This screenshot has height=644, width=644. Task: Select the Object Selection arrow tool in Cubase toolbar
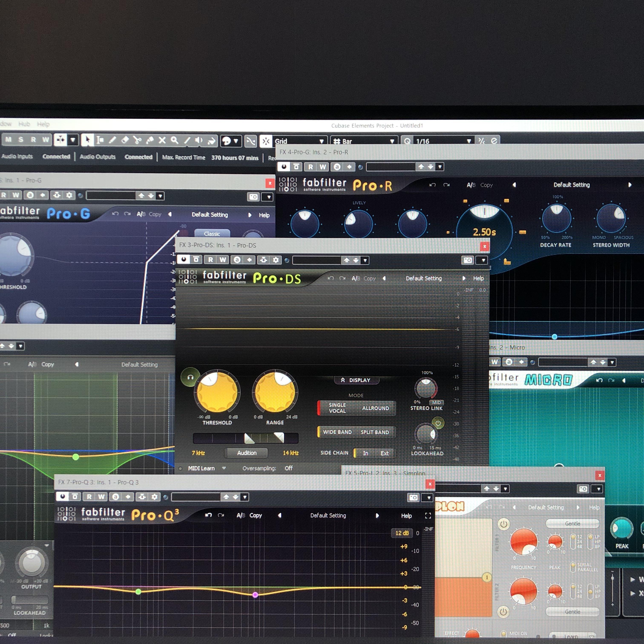coord(87,140)
